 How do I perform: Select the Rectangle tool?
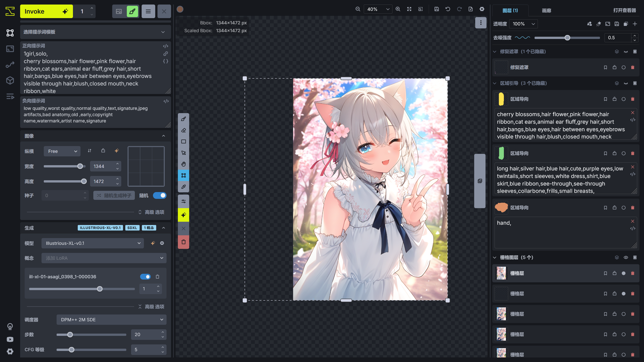pyautogui.click(x=183, y=142)
